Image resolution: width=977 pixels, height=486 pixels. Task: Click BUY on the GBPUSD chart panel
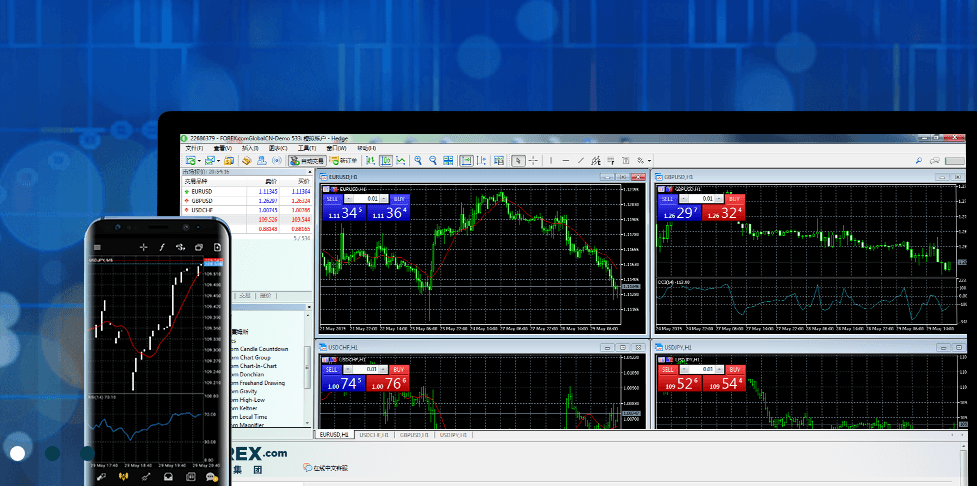[735, 199]
